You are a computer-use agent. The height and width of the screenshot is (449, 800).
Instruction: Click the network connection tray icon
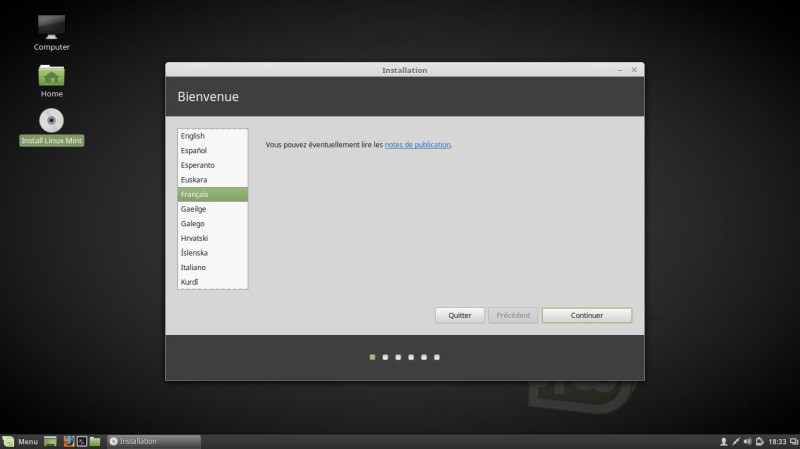pos(736,441)
